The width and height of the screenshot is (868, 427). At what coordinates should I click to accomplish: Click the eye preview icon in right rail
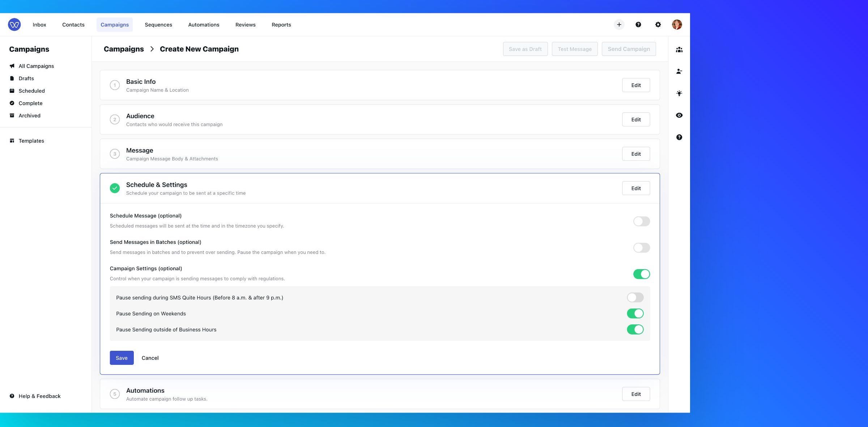click(679, 115)
